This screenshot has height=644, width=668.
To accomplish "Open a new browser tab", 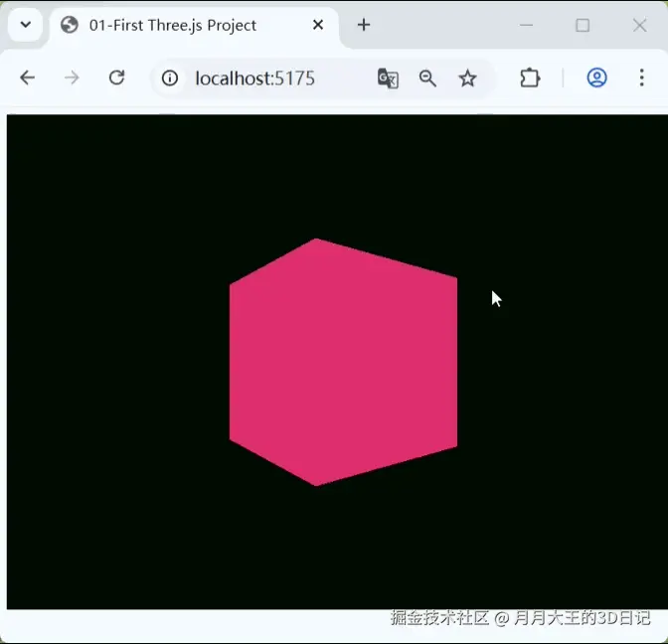I will click(364, 26).
